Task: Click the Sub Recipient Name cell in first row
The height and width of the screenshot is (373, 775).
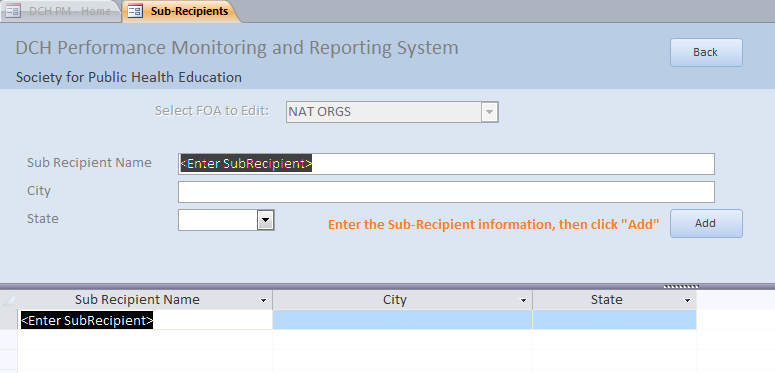Action: point(145,320)
